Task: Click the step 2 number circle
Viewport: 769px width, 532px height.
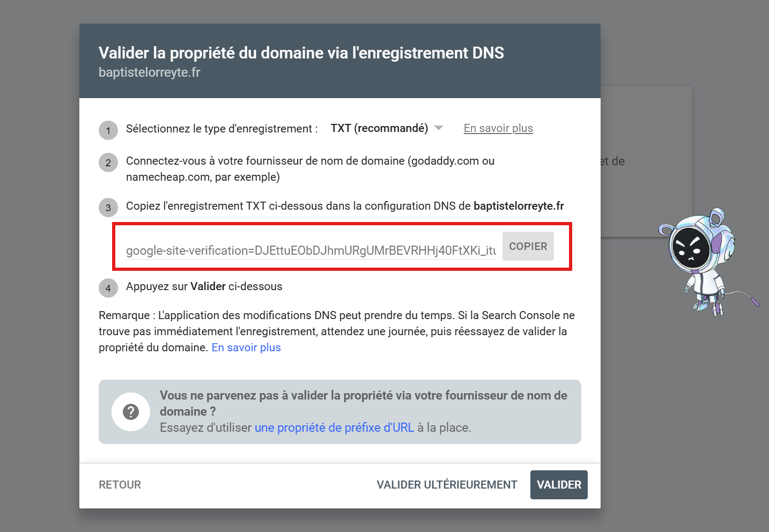Action: (108, 162)
